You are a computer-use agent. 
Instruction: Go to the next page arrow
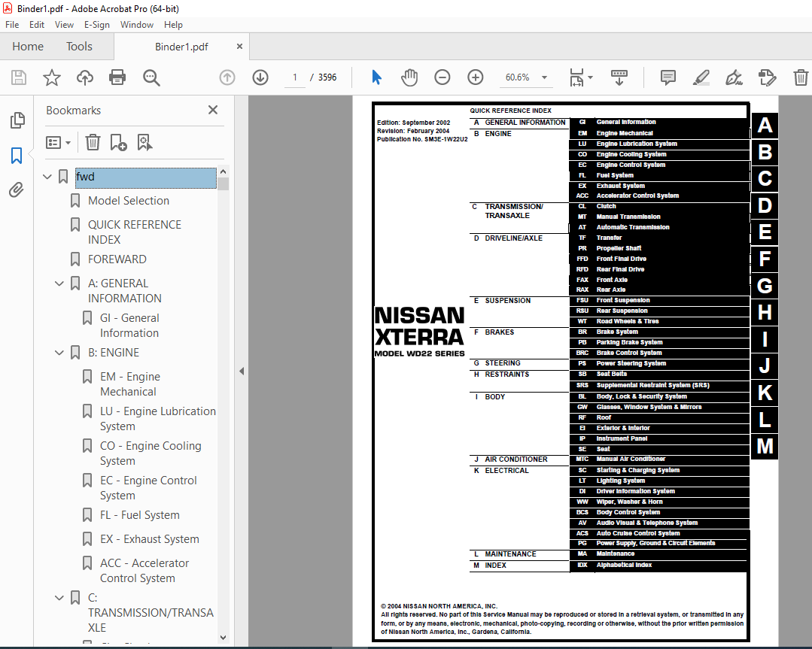(260, 77)
